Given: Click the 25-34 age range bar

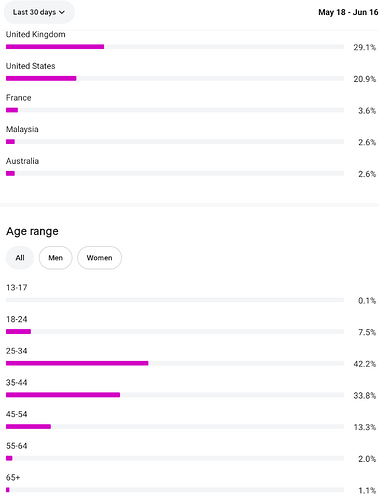Looking at the screenshot, I should (x=175, y=363).
